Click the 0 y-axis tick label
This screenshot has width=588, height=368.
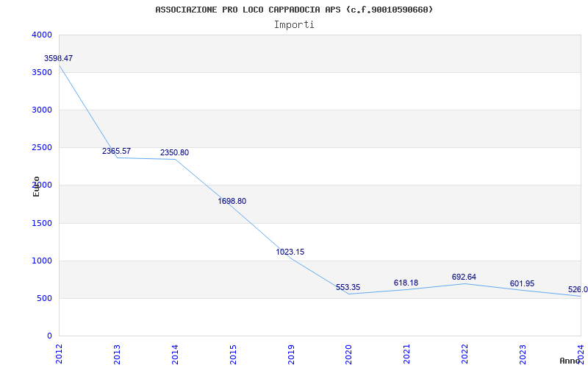point(49,336)
